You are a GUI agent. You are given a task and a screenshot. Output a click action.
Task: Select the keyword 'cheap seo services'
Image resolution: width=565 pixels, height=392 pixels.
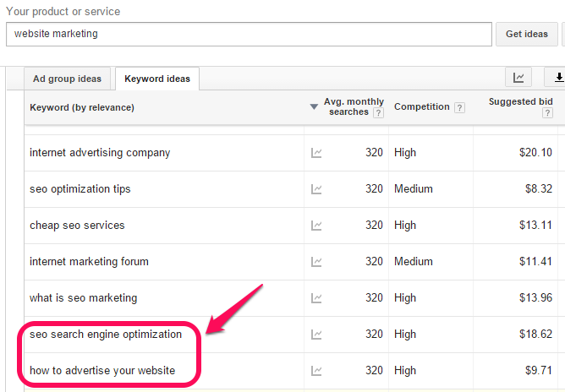tap(77, 226)
